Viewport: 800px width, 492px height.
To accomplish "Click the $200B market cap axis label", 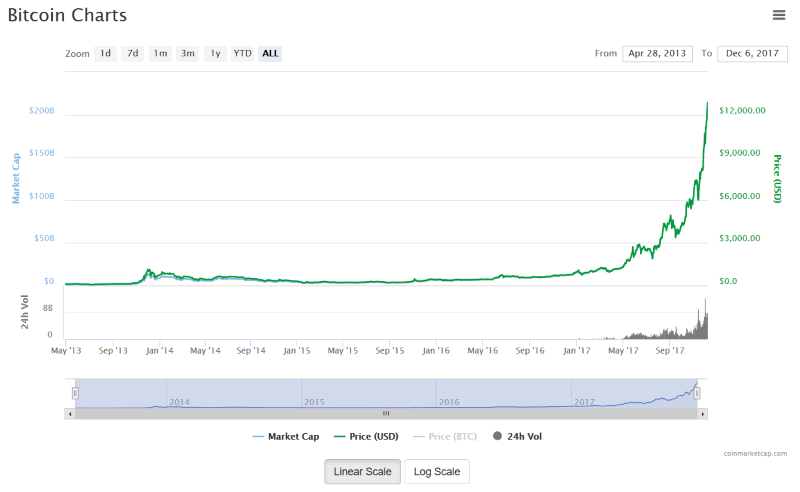I will tap(42, 111).
